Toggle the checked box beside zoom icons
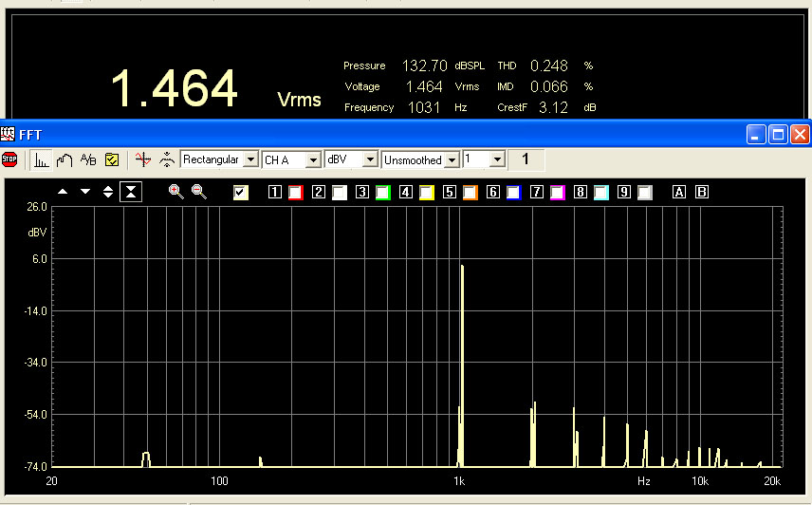Image resolution: width=812 pixels, height=505 pixels. tap(241, 193)
